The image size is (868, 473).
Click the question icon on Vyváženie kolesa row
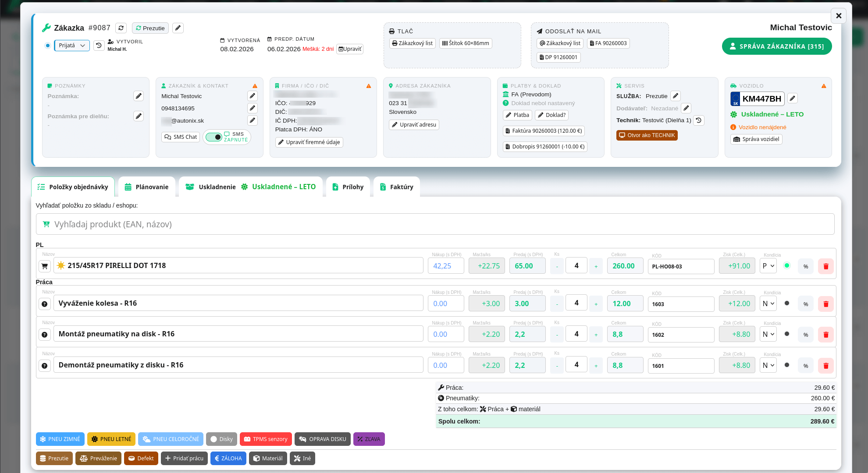click(45, 304)
